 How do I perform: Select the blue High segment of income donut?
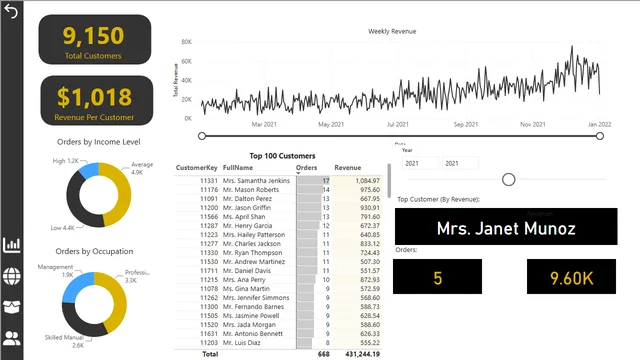tap(89, 171)
